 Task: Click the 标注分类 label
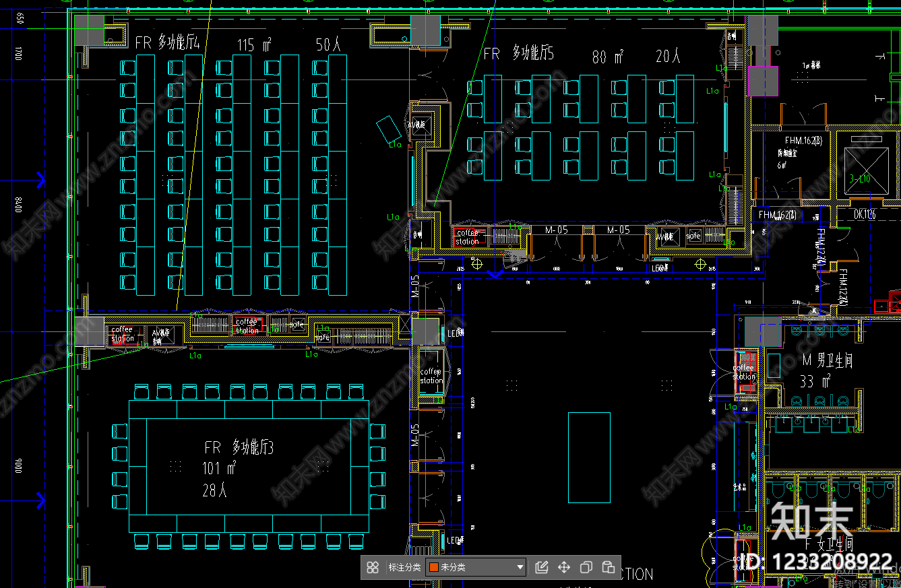[x=404, y=567]
